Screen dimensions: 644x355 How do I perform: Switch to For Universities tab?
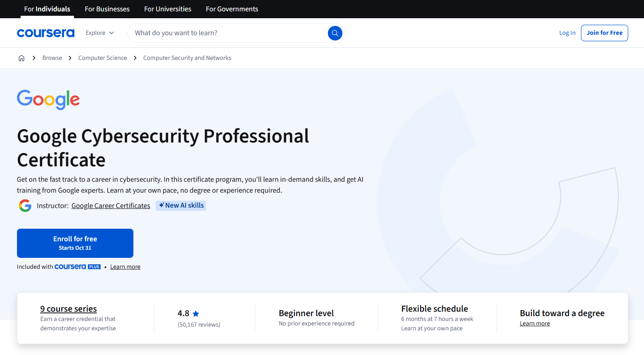pos(168,9)
